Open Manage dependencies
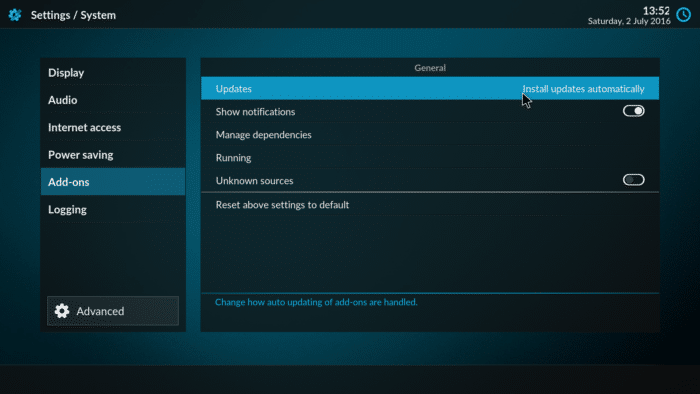The image size is (700, 394). point(430,134)
